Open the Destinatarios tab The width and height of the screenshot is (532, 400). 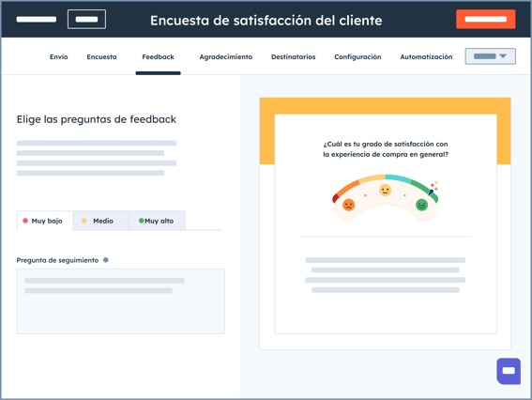tap(294, 57)
